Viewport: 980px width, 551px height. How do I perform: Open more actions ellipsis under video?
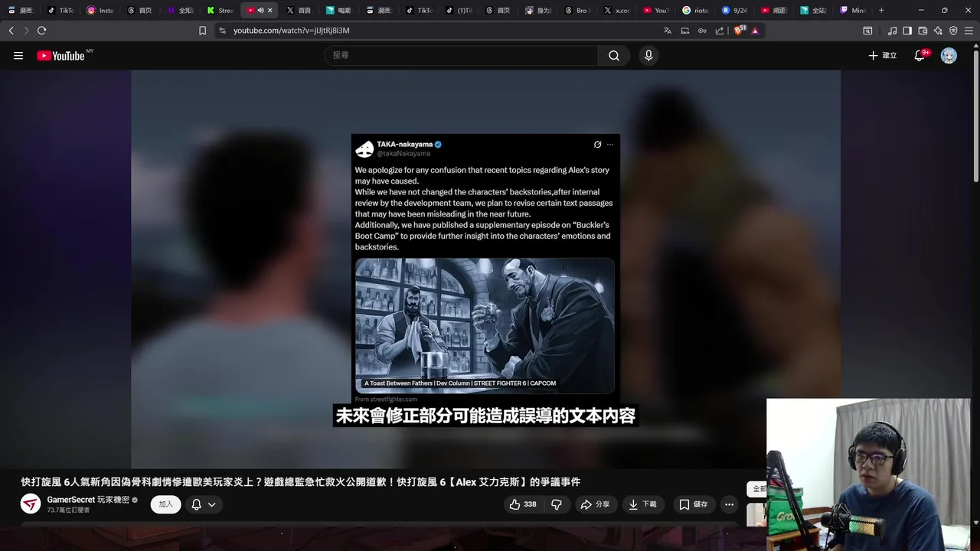(x=729, y=504)
